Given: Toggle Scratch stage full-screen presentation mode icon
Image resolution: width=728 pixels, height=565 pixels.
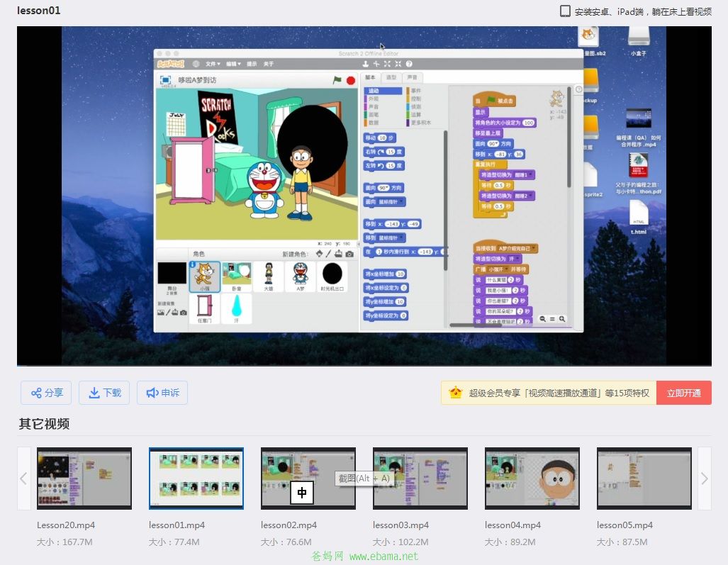Looking at the screenshot, I should [x=165, y=80].
